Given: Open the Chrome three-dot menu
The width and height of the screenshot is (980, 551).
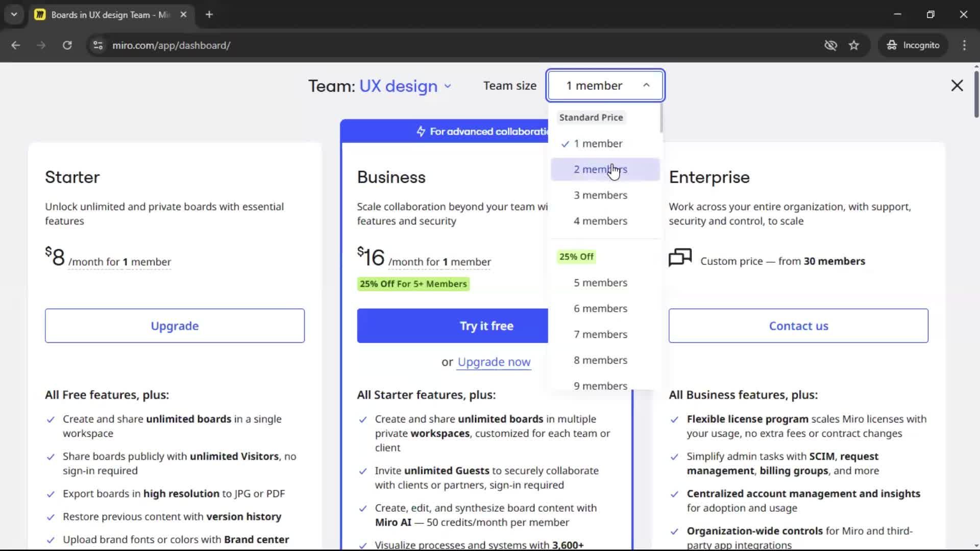Looking at the screenshot, I should (x=964, y=45).
